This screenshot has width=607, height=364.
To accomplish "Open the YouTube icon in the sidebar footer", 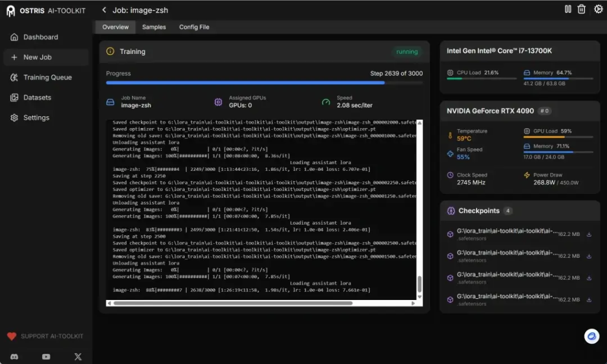I will coord(46,356).
